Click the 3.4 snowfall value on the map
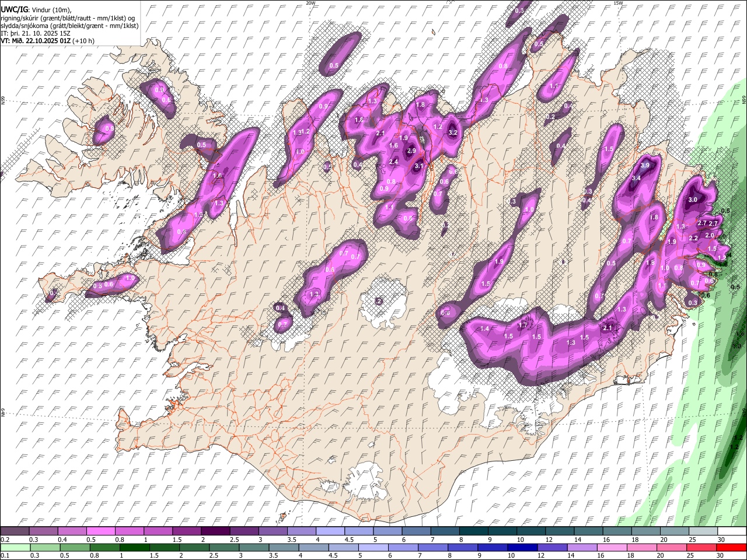Viewport: 747px width, 560px height. click(x=637, y=178)
